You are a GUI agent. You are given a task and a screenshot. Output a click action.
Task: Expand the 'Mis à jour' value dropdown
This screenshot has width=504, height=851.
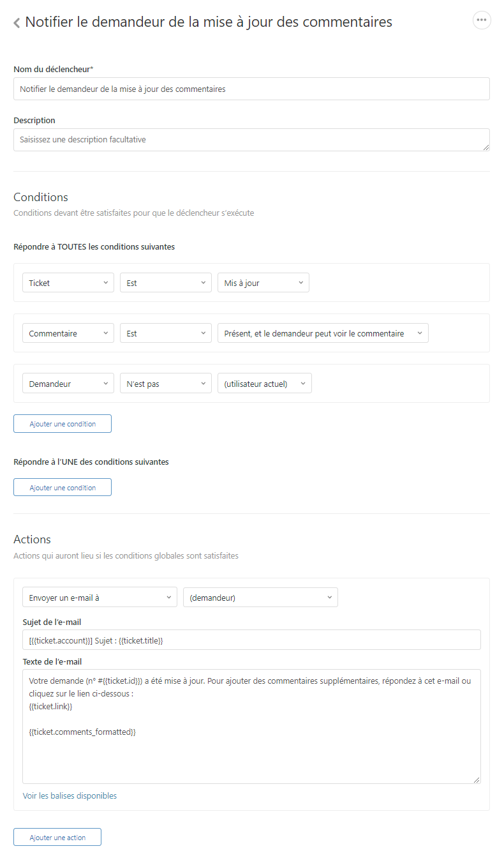(263, 283)
